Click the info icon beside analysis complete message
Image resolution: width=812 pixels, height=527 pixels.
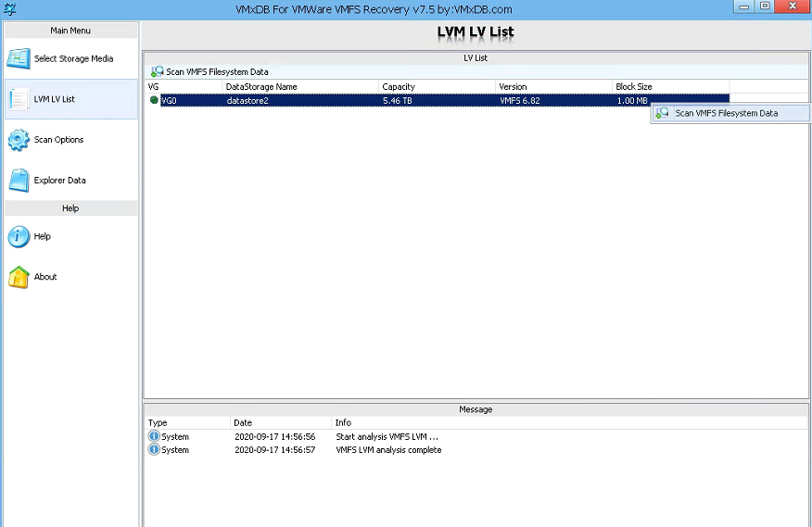[154, 449]
